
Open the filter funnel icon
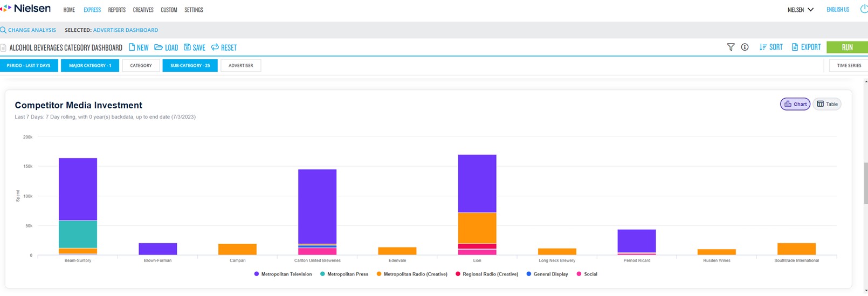(731, 47)
